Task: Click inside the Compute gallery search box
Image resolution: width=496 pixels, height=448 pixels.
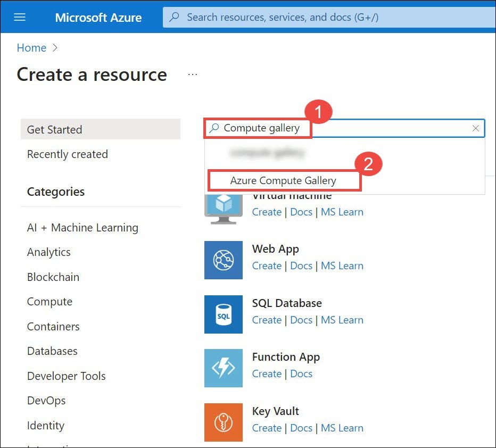Action: [x=344, y=128]
